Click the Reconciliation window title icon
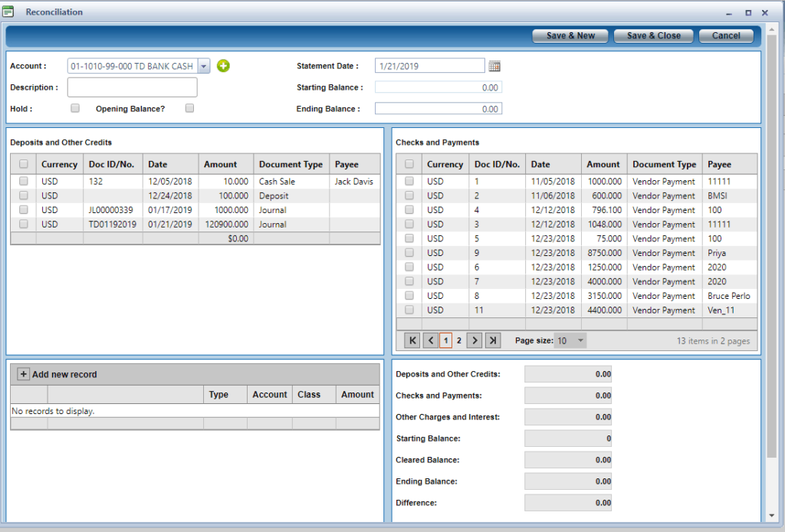Image resolution: width=785 pixels, height=532 pixels. (x=8, y=12)
